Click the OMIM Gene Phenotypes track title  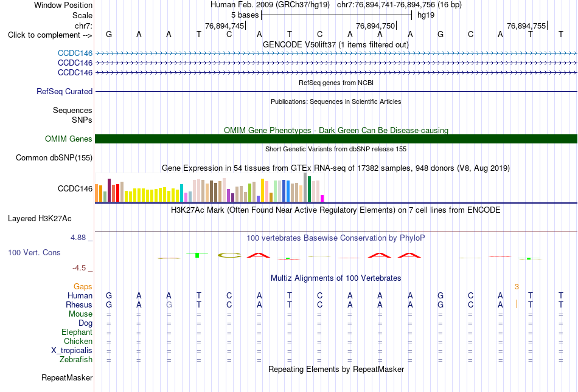point(336,130)
